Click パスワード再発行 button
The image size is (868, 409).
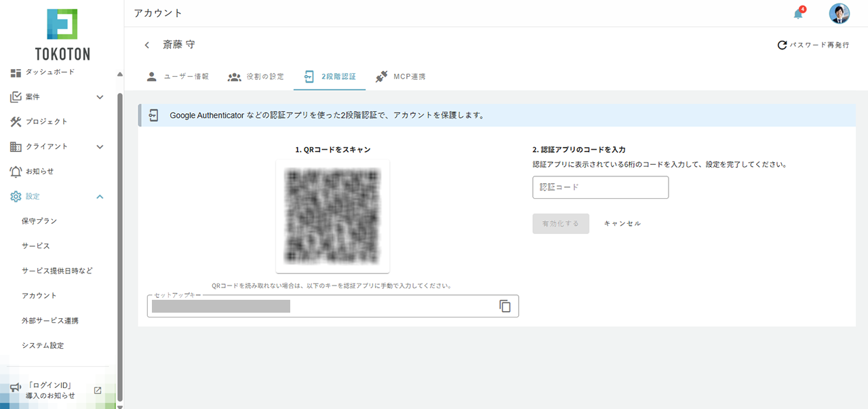pyautogui.click(x=813, y=45)
